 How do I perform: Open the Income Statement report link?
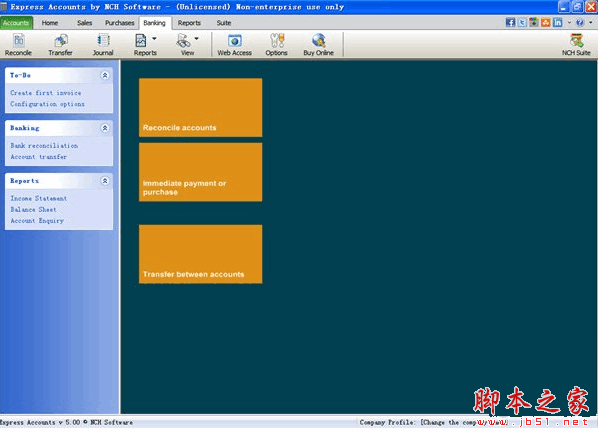(38, 199)
